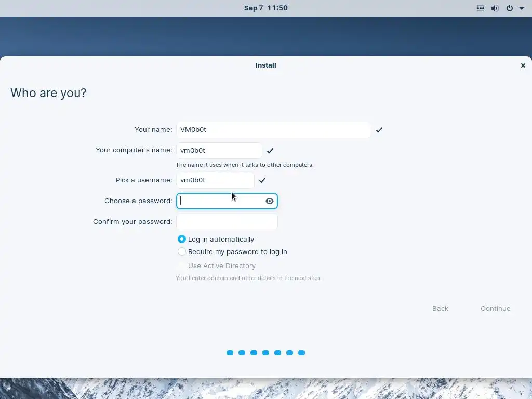Open the clock showing Sep 7 11:50

[266, 8]
